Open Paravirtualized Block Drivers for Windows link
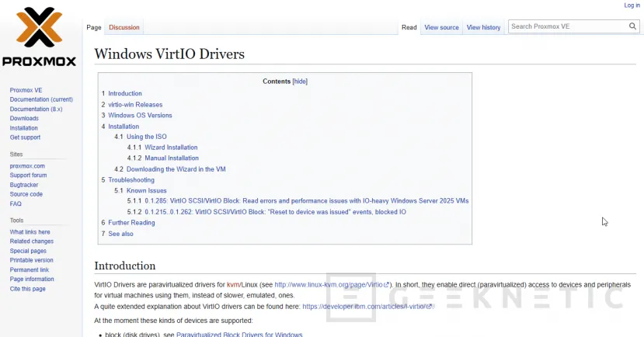This screenshot has width=644, height=337. pos(239,334)
